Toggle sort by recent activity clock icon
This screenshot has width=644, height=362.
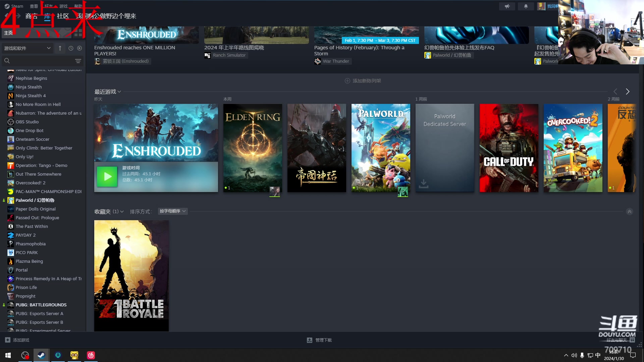point(71,48)
